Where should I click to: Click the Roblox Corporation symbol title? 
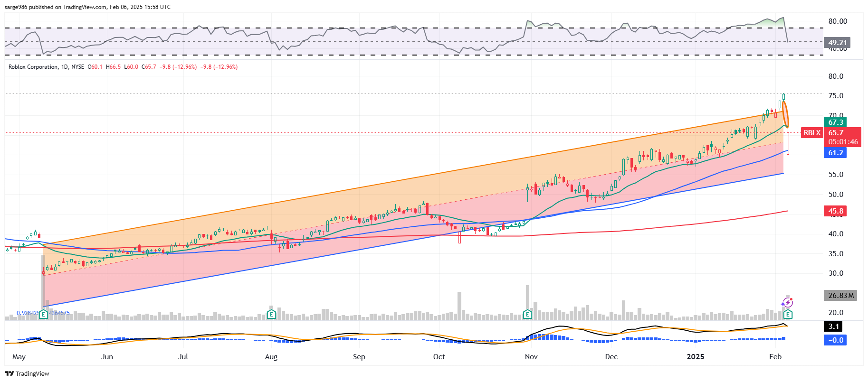coord(33,67)
